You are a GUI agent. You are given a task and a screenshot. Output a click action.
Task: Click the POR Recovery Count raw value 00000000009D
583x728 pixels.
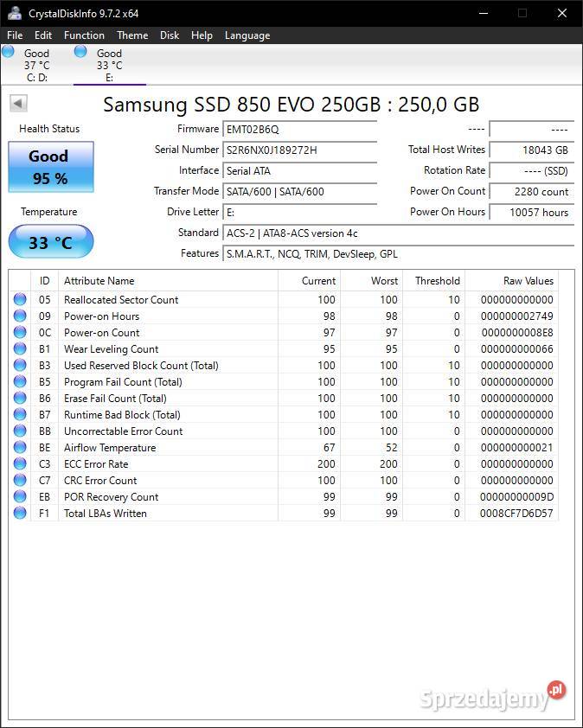point(516,497)
